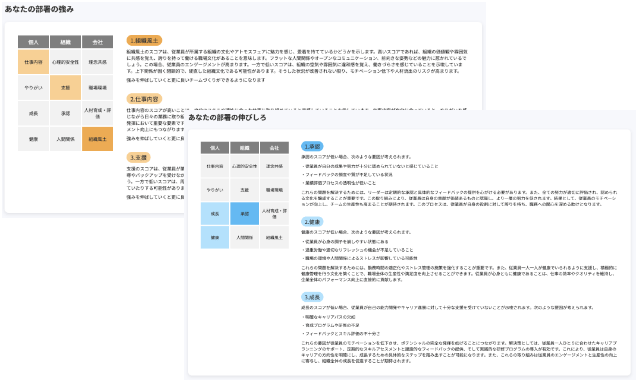638x382 pixels.
Task: Click 人材育成・評価 cell in 強み table
Action: 98,113
